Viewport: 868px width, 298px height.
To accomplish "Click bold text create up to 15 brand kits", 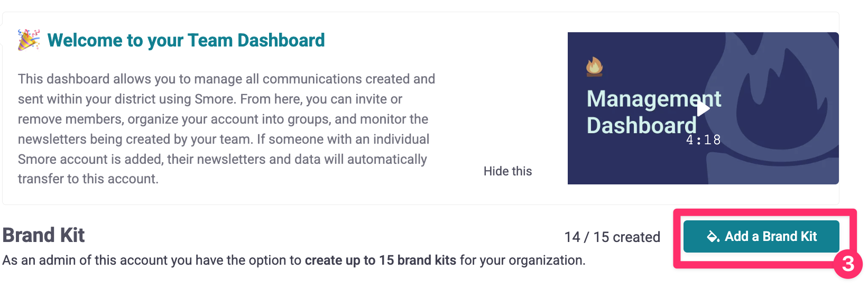I will coord(381,260).
